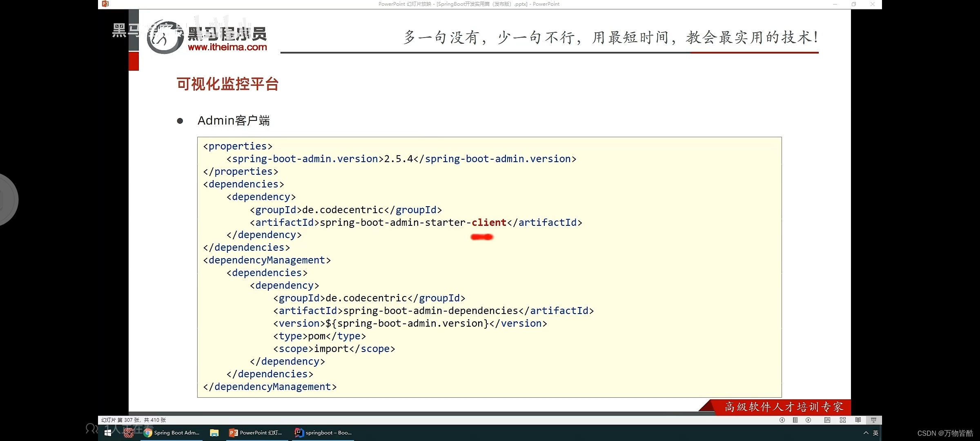Click the PowerPoint window title text

click(x=469, y=4)
